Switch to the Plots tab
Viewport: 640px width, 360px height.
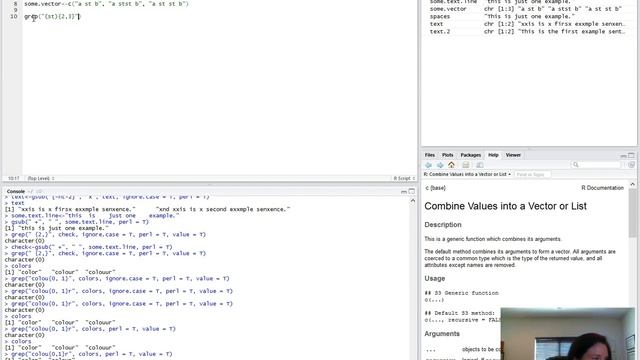448,155
